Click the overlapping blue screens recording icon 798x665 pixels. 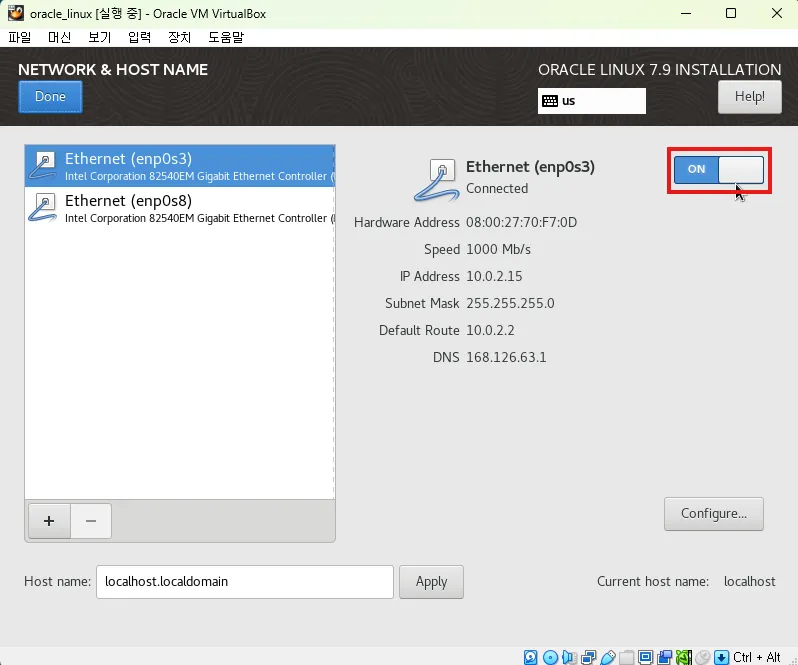[665, 657]
